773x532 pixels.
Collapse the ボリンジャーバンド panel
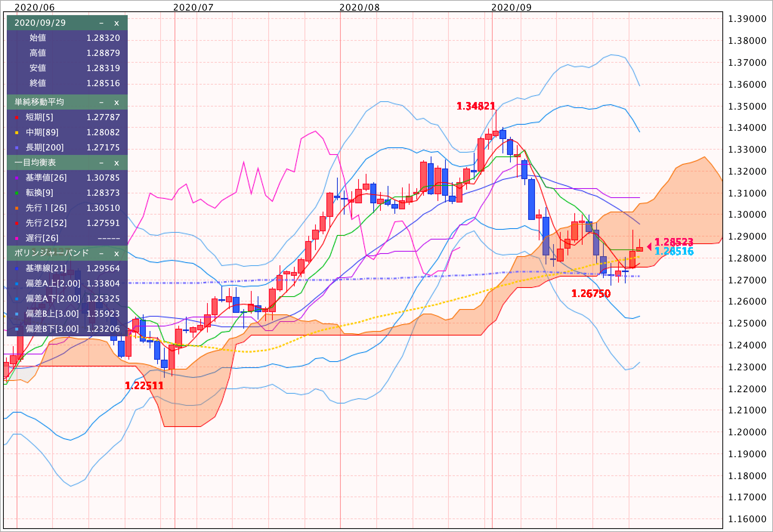tap(101, 253)
